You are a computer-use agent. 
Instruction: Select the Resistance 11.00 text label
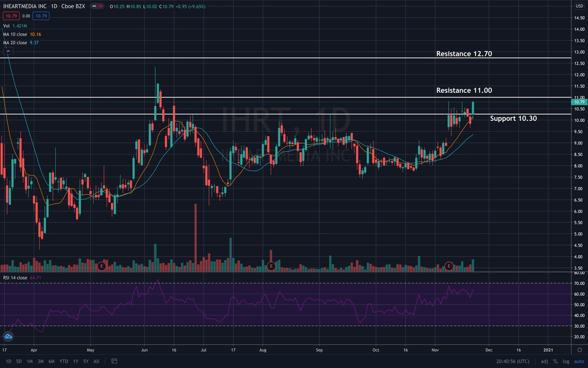pyautogui.click(x=464, y=90)
